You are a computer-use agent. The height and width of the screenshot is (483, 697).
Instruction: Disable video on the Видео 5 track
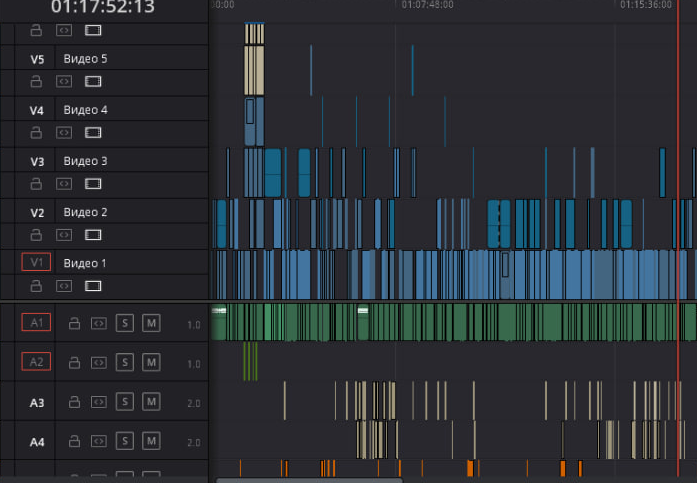[93, 82]
